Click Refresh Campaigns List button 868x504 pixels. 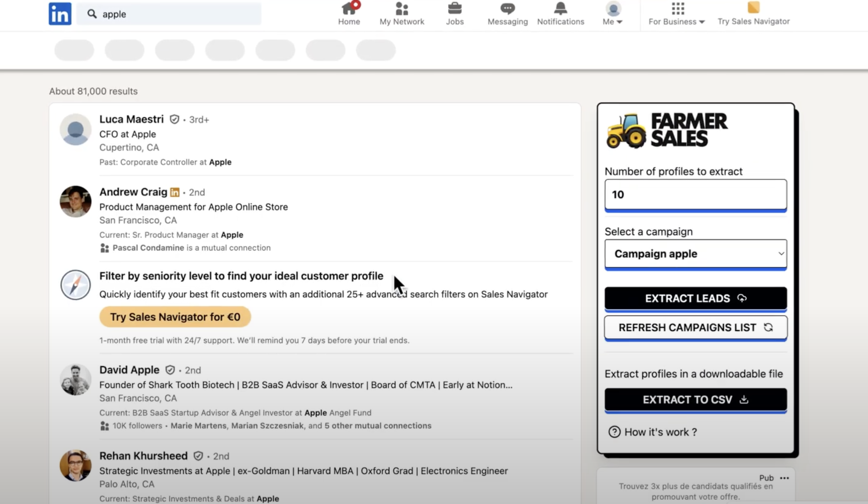696,327
